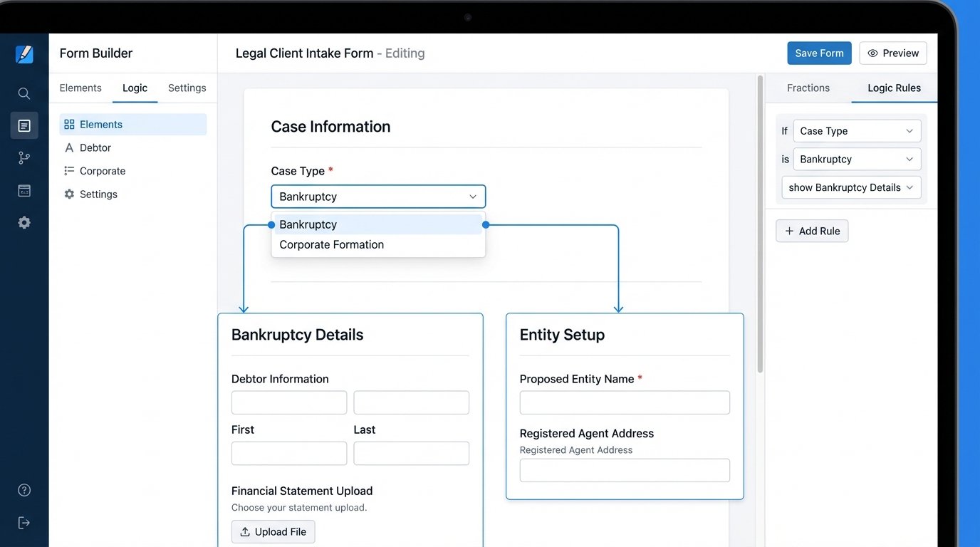
Task: Click Add Rule in the Logic Rules panel
Action: (811, 230)
